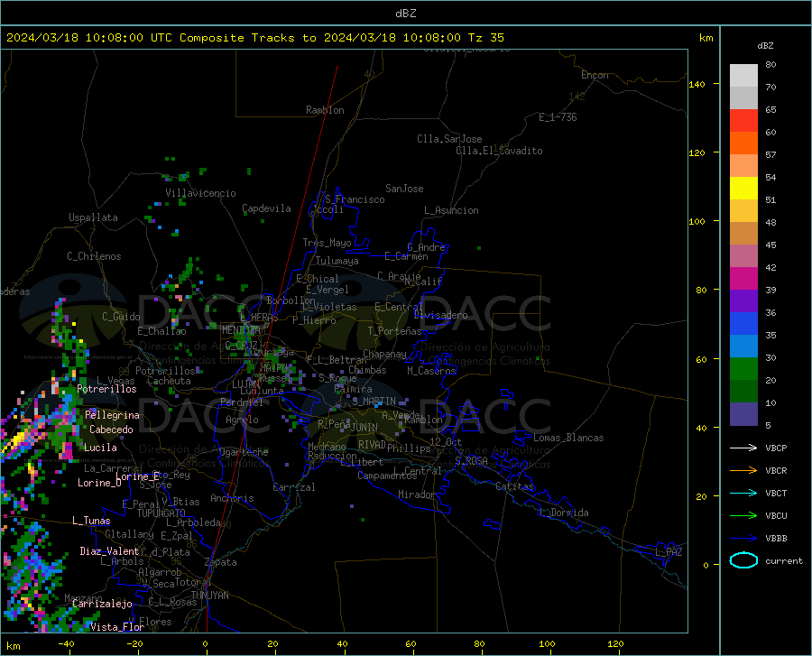The image size is (812, 656).
Task: Click the 'Pellegrina' map label
Action: click(x=113, y=415)
